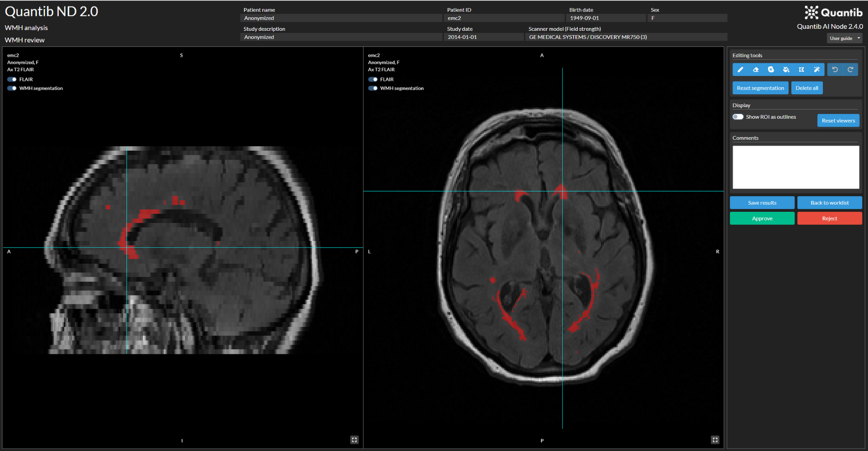868x451 pixels.
Task: Open the User guide dropdown
Action: (844, 38)
